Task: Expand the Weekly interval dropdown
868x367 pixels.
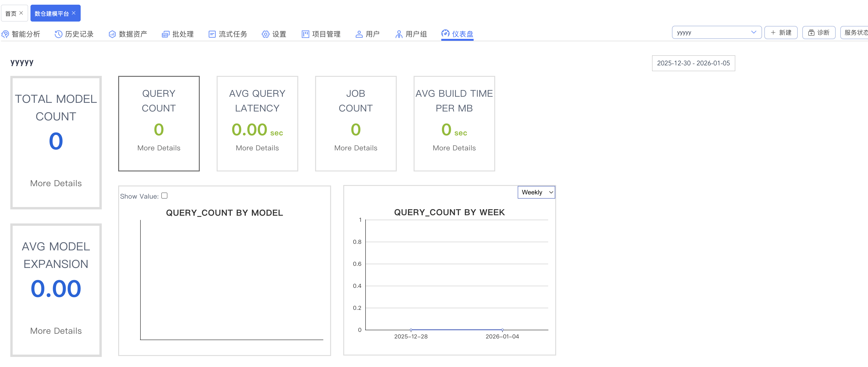Action: point(536,192)
